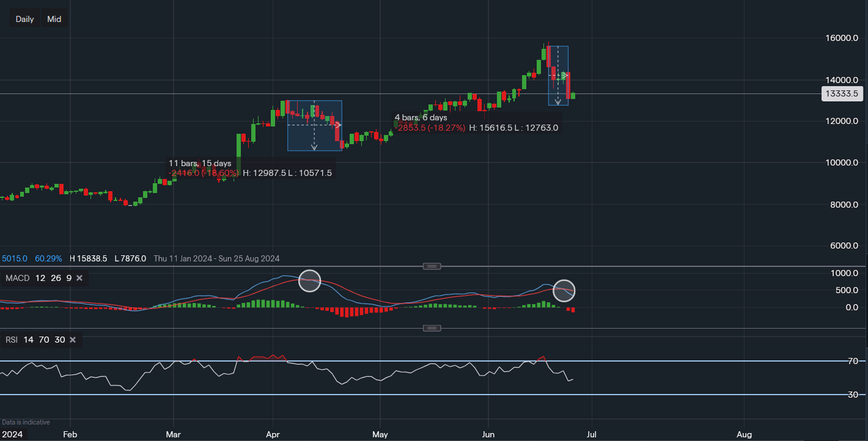Click the dashed down arrow in the June measurement region
868x441 pixels.
(558, 101)
